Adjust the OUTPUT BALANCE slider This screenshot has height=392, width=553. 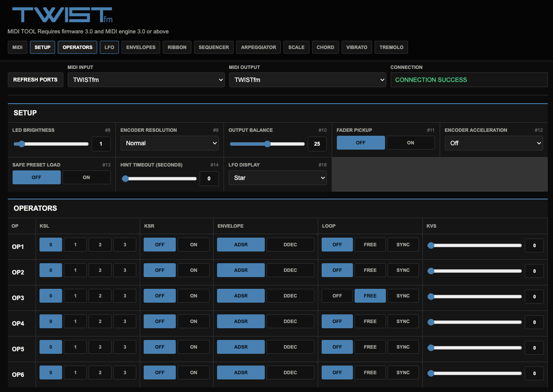[x=267, y=144]
